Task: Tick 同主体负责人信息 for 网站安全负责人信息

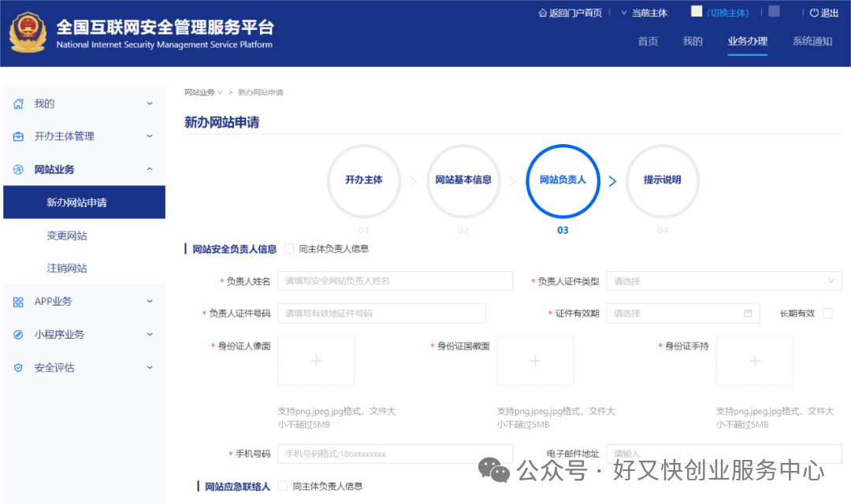Action: tap(289, 249)
